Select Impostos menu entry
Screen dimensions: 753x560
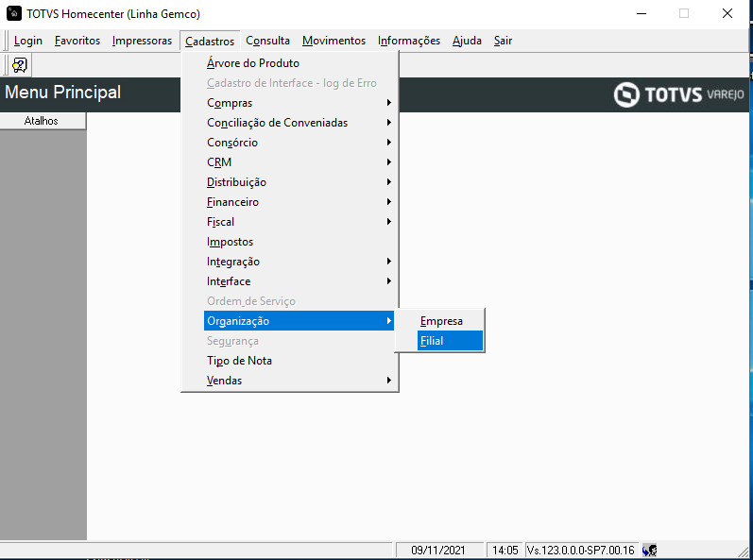tap(299, 242)
